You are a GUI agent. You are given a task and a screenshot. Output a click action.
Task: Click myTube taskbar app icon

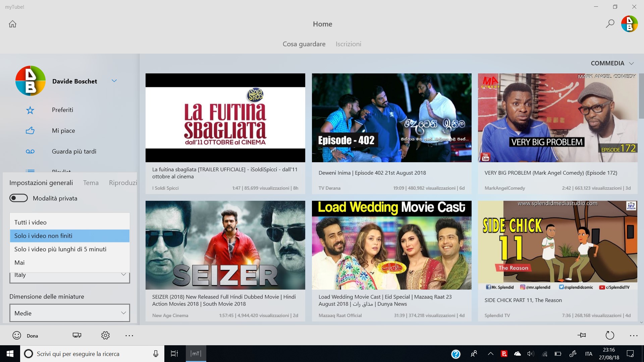(x=196, y=354)
